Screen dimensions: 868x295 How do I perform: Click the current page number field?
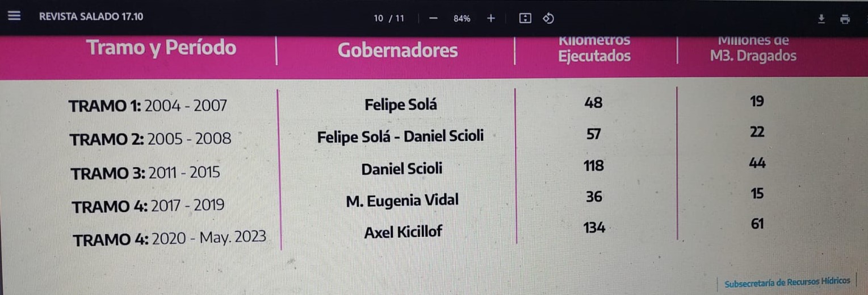point(379,18)
